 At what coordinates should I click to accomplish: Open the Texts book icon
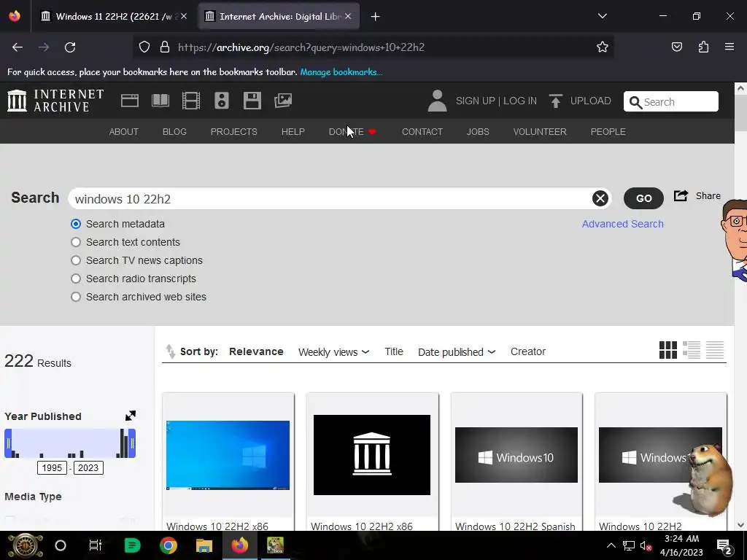tap(160, 101)
